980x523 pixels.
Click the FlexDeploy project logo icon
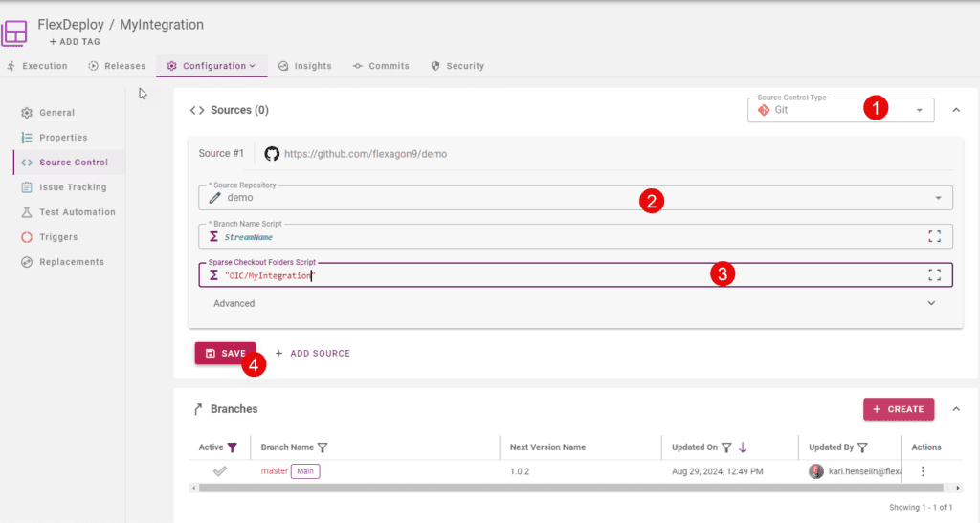14,33
